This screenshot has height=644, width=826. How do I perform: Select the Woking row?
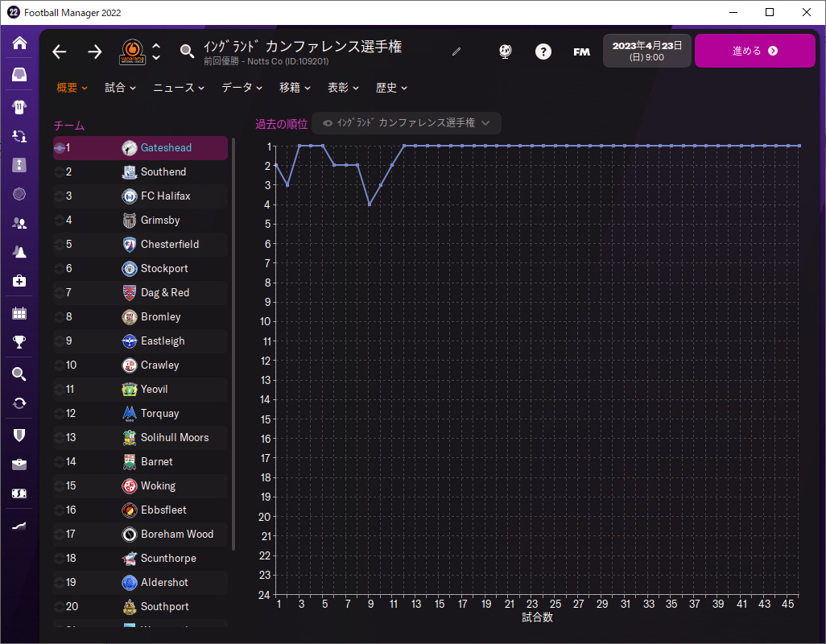pyautogui.click(x=140, y=486)
